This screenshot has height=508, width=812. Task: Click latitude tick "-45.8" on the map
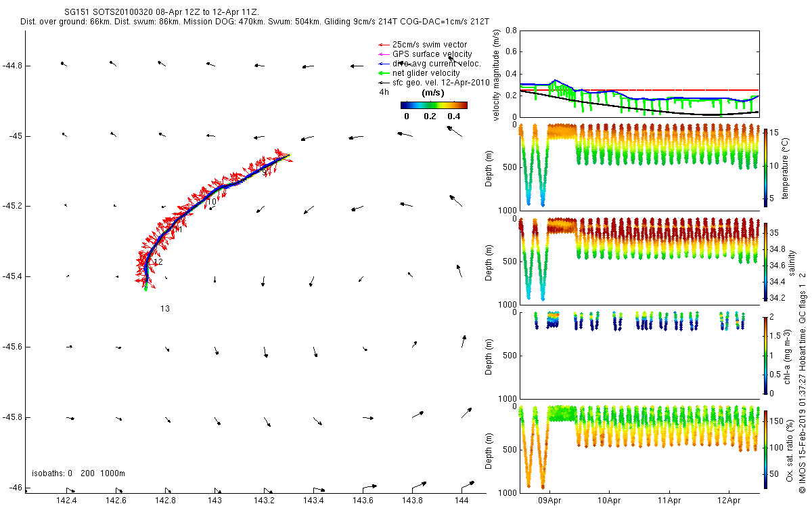[12, 417]
